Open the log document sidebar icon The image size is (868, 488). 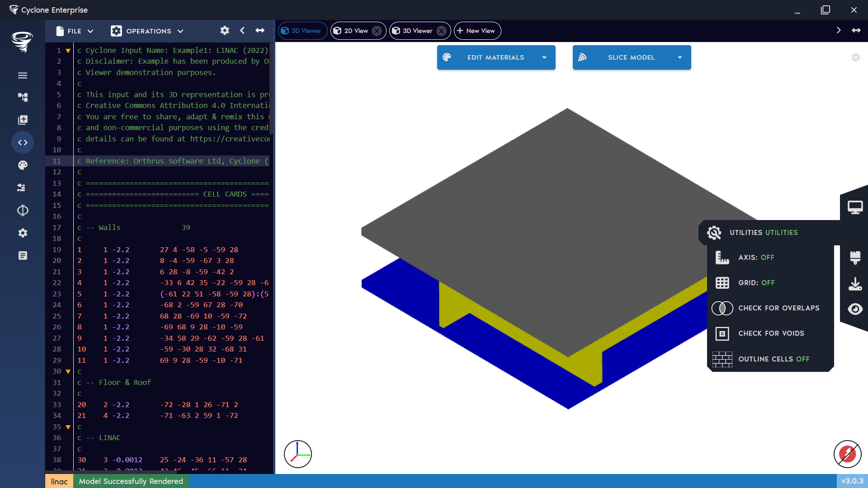pyautogui.click(x=23, y=255)
